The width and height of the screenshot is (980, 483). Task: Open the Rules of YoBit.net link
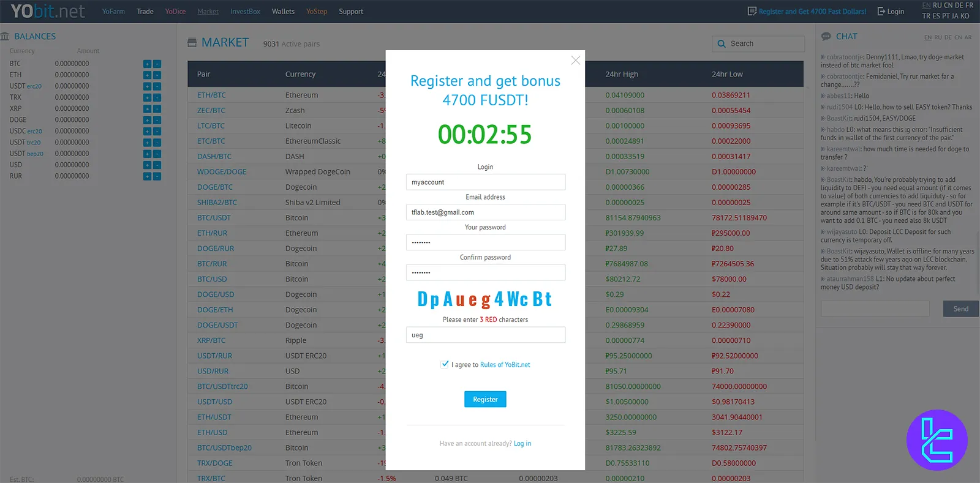[x=505, y=364]
